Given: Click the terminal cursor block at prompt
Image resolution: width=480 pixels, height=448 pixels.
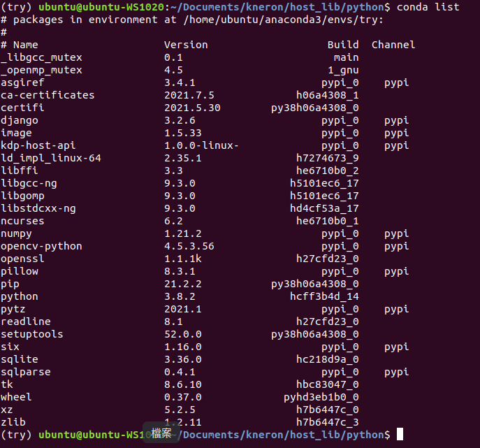Looking at the screenshot, I should (400, 434).
